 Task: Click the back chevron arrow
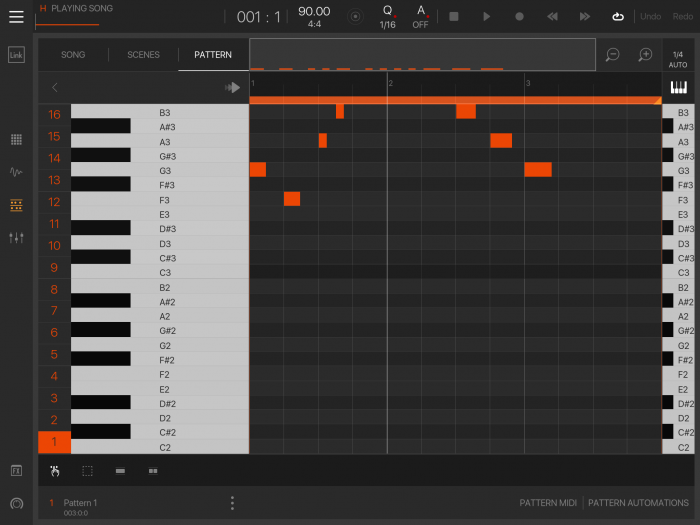[55, 87]
